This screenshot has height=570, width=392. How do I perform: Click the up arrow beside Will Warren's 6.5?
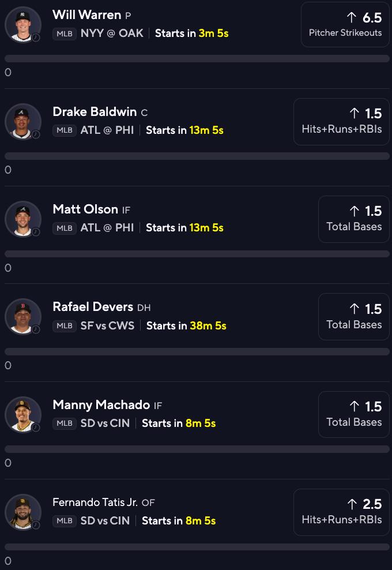click(x=352, y=17)
